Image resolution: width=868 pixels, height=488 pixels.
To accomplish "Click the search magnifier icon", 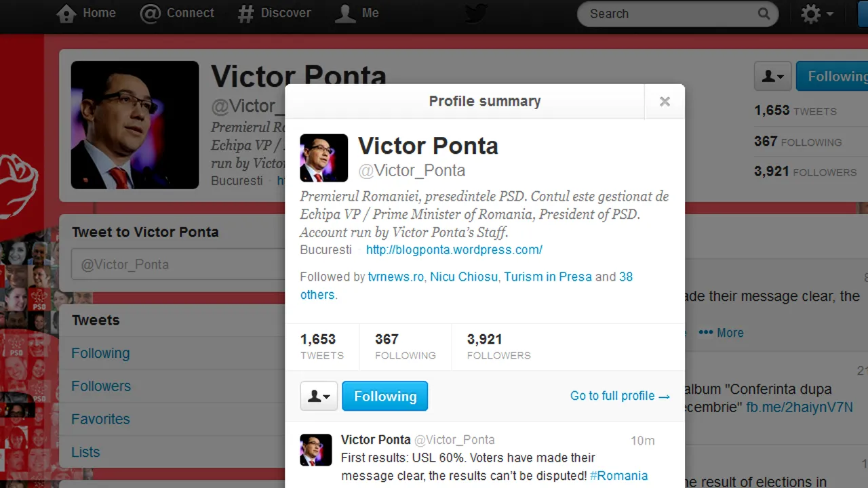I will [764, 14].
